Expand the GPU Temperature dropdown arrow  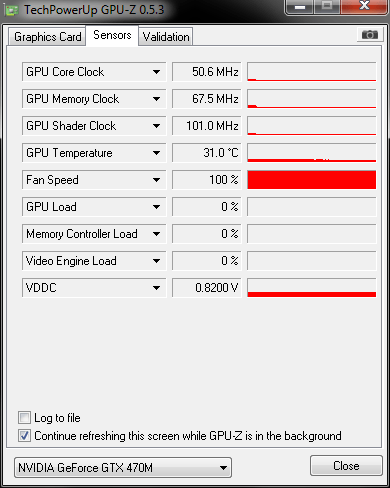pos(156,153)
